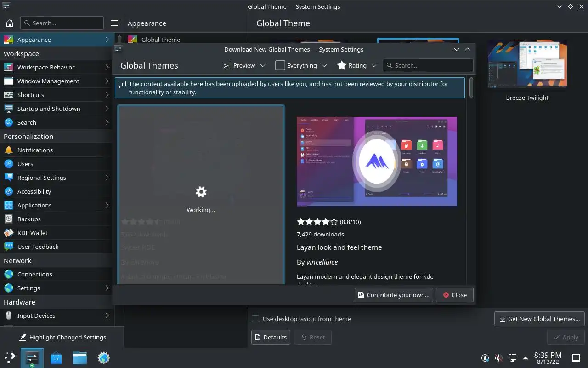Click the Applications grid icon
The width and height of the screenshot is (588, 368).
point(8,205)
